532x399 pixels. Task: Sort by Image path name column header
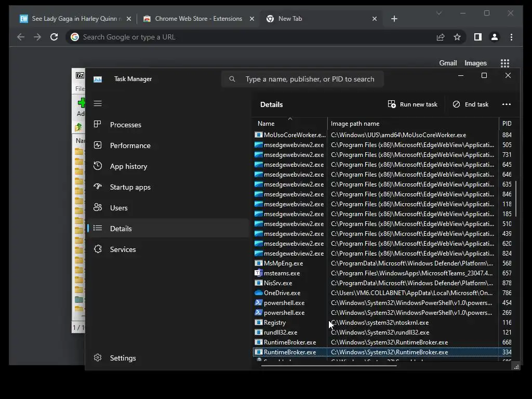[413, 124]
